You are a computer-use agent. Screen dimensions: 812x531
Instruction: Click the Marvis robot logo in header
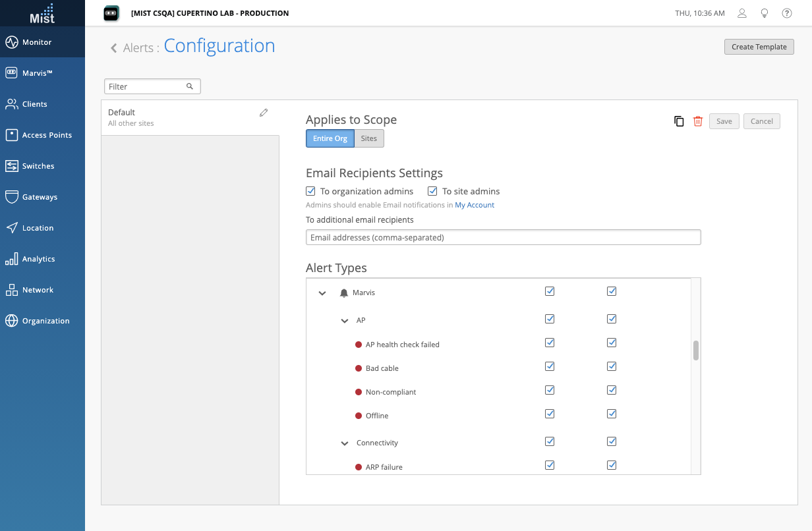coord(111,13)
